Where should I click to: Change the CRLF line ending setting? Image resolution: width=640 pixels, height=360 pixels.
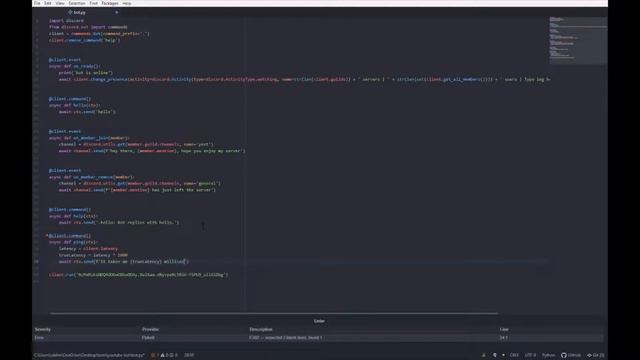click(514, 355)
